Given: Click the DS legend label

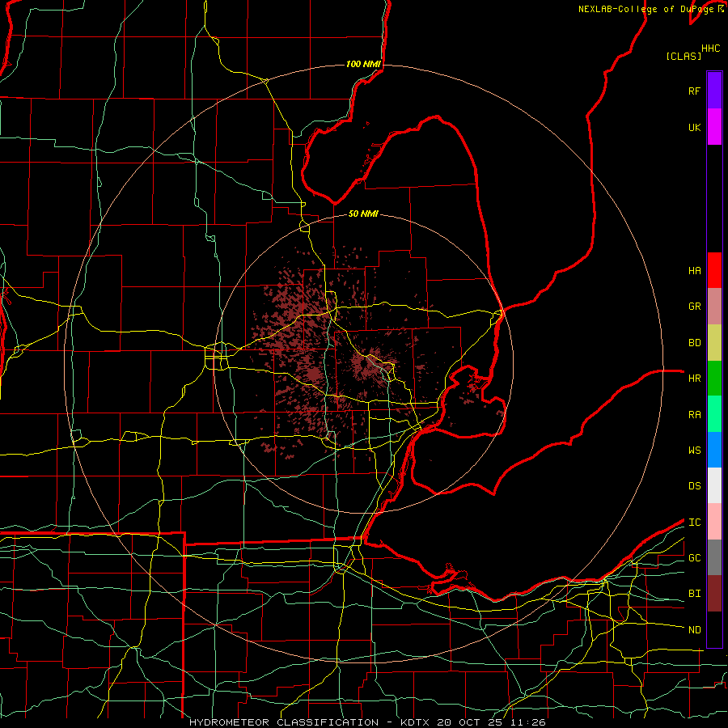Looking at the screenshot, I should point(694,486).
